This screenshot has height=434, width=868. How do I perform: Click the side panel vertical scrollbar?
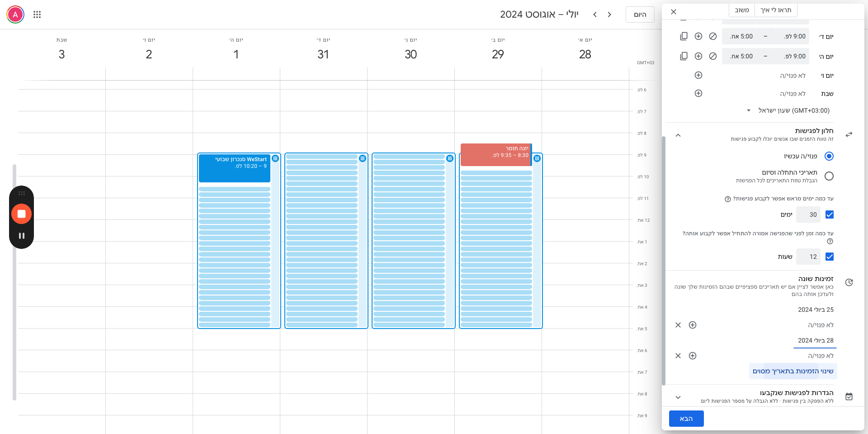point(664,260)
